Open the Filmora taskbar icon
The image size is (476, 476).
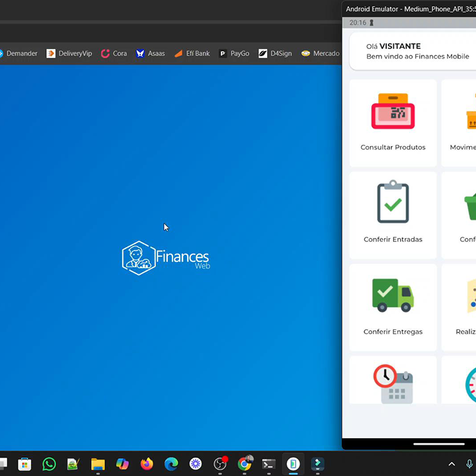[317, 464]
